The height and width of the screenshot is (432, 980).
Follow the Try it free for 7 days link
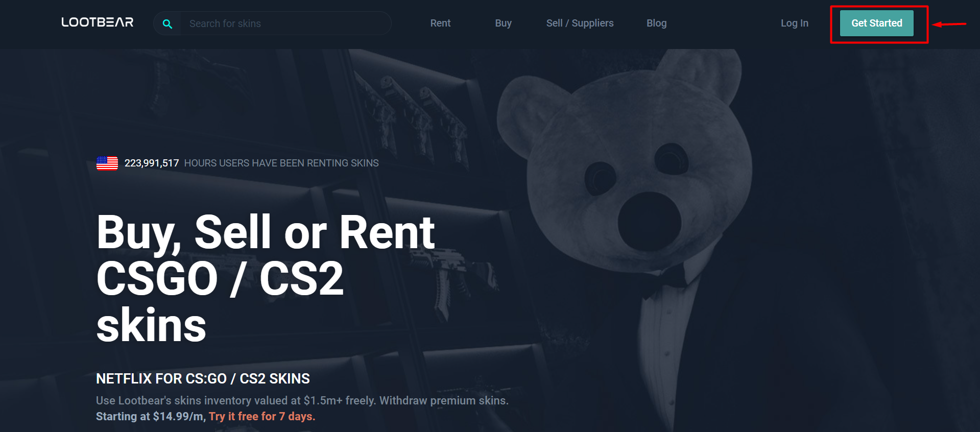262,416
